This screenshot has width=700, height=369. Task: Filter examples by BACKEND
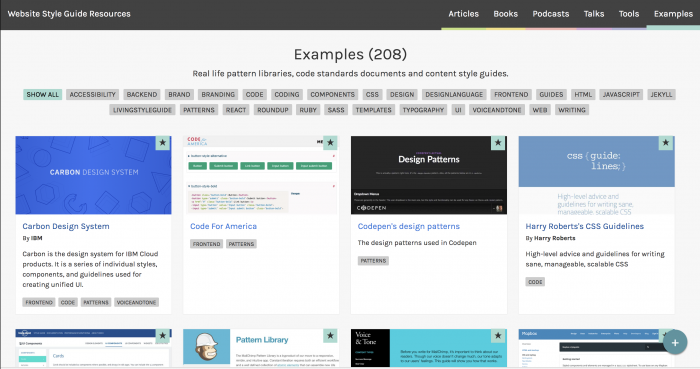(x=142, y=95)
